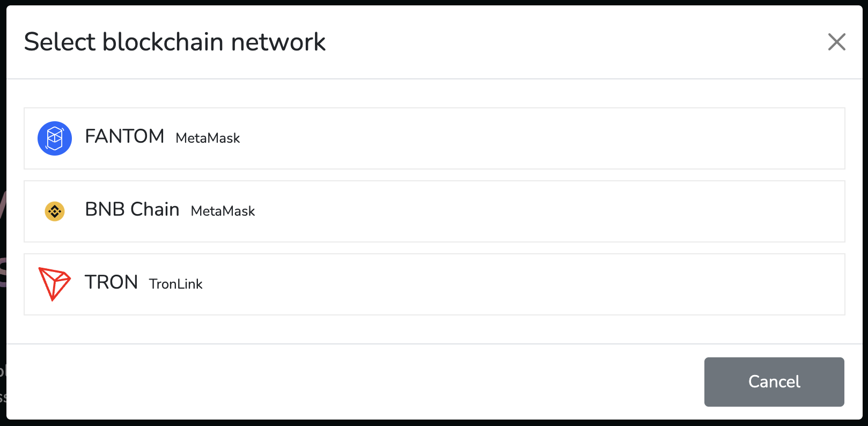
Task: Click the Cancel button
Action: [774, 381]
